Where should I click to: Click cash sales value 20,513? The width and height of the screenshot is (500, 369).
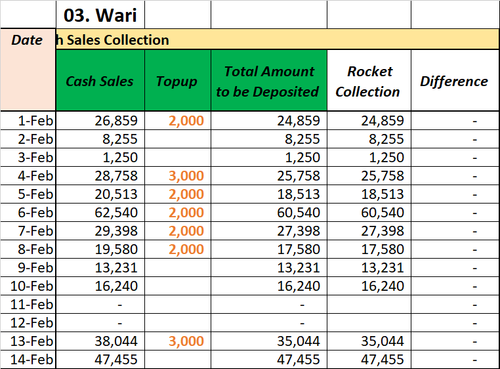(100, 194)
